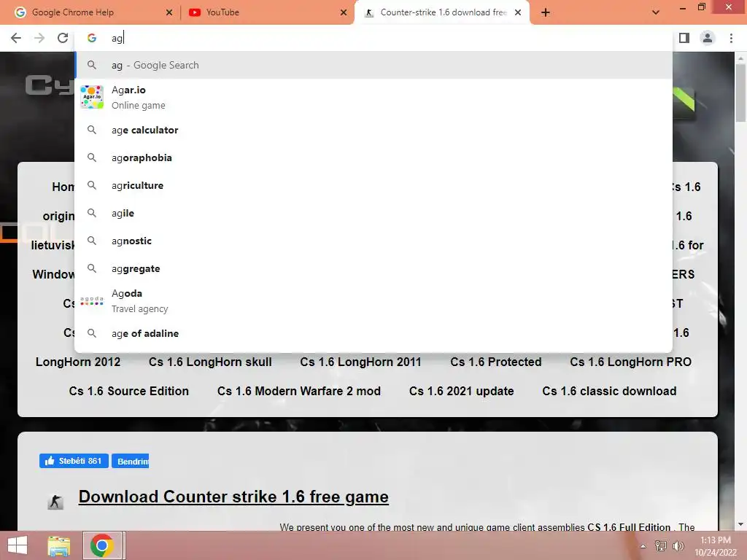
Task: Click the Facebook 'Stebėti 861' like button
Action: [x=74, y=461]
